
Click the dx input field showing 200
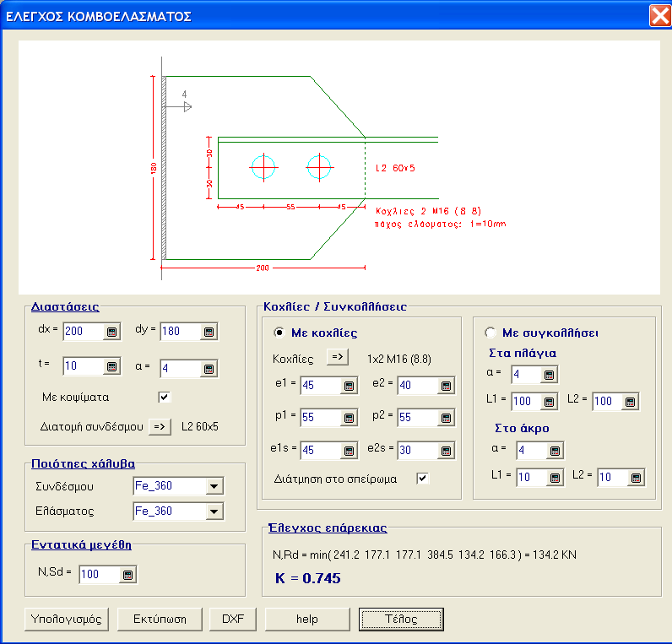click(84, 332)
